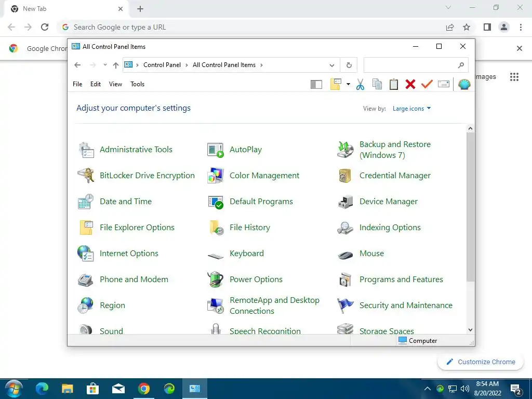Open recent locations dropdown arrow
The width and height of the screenshot is (532, 399).
click(x=105, y=65)
